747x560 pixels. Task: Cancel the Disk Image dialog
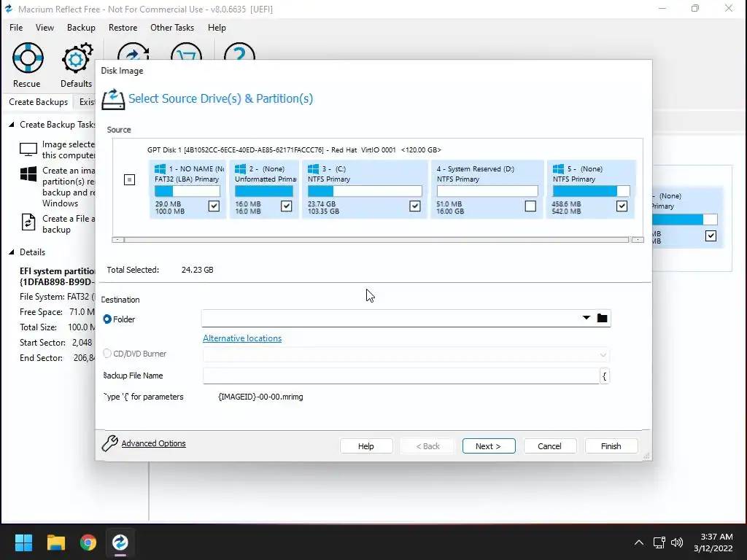[x=550, y=446]
